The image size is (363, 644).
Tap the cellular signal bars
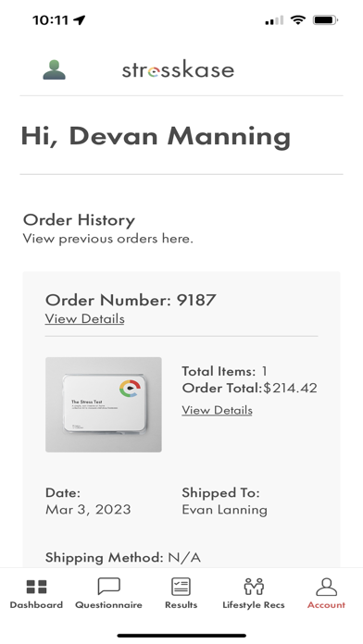(x=274, y=20)
